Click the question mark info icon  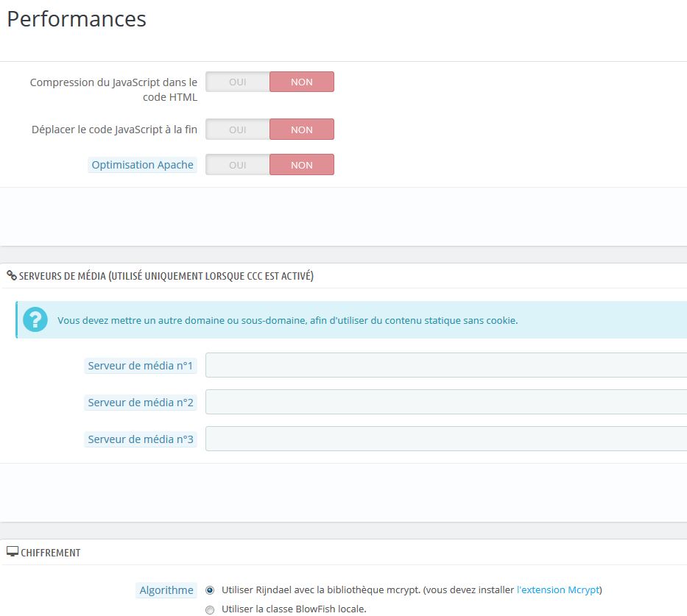click(x=35, y=319)
